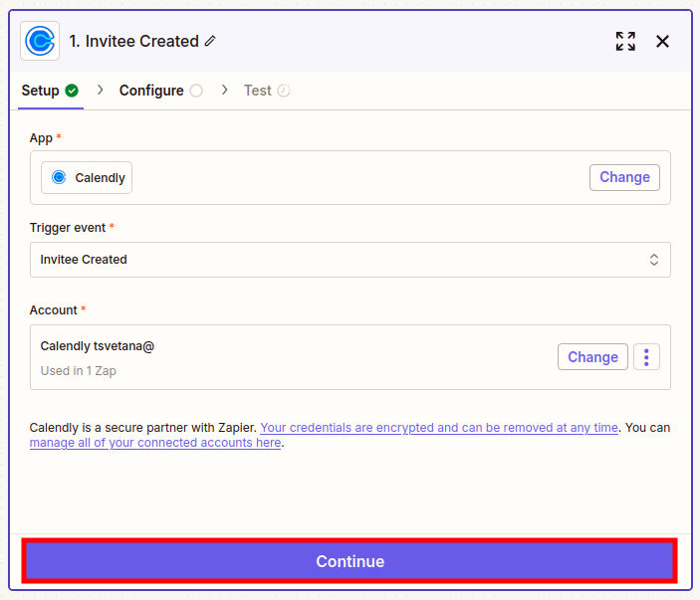Image resolution: width=700 pixels, height=600 pixels.
Task: Click Change for the Calendly account
Action: [592, 357]
